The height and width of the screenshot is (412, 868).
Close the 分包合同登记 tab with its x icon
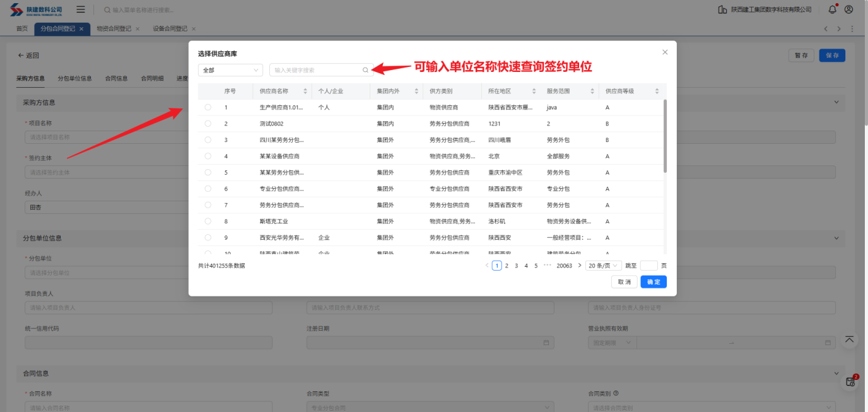pyautogui.click(x=81, y=29)
